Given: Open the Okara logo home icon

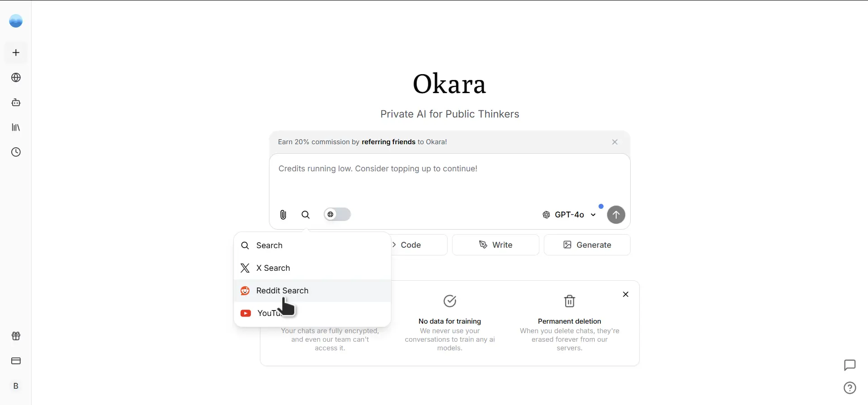Looking at the screenshot, I should point(16,21).
